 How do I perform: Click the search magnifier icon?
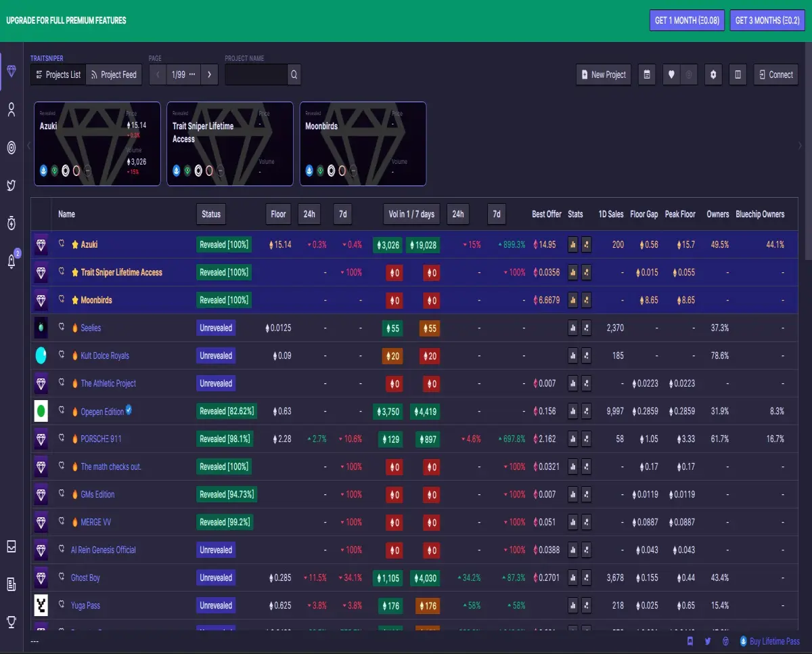click(294, 74)
